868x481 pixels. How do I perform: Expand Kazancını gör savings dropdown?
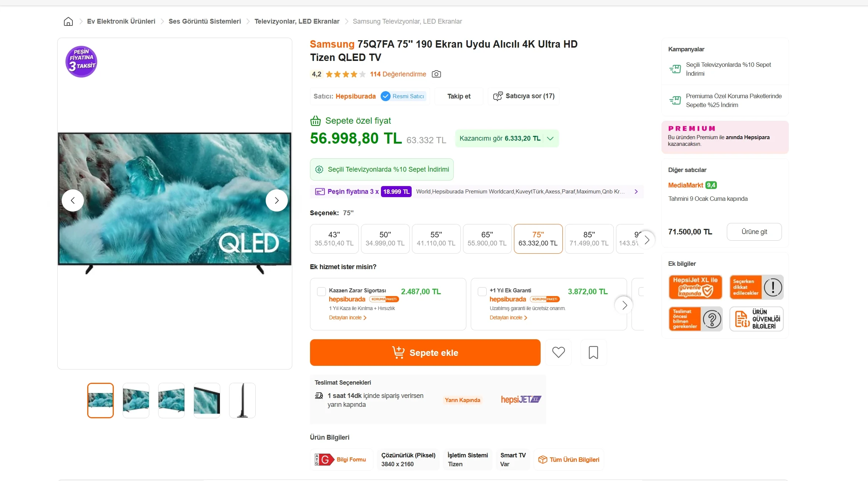tap(550, 138)
